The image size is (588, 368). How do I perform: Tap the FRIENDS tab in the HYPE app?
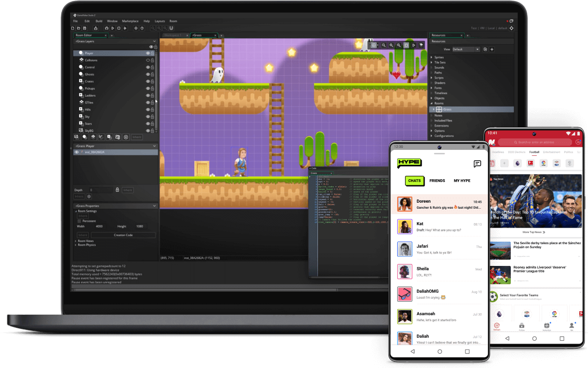(x=437, y=181)
